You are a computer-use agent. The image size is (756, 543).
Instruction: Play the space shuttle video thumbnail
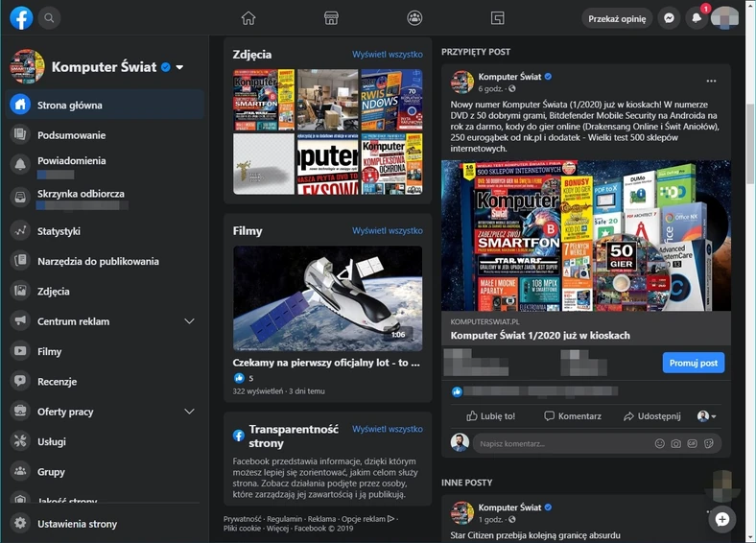point(327,298)
